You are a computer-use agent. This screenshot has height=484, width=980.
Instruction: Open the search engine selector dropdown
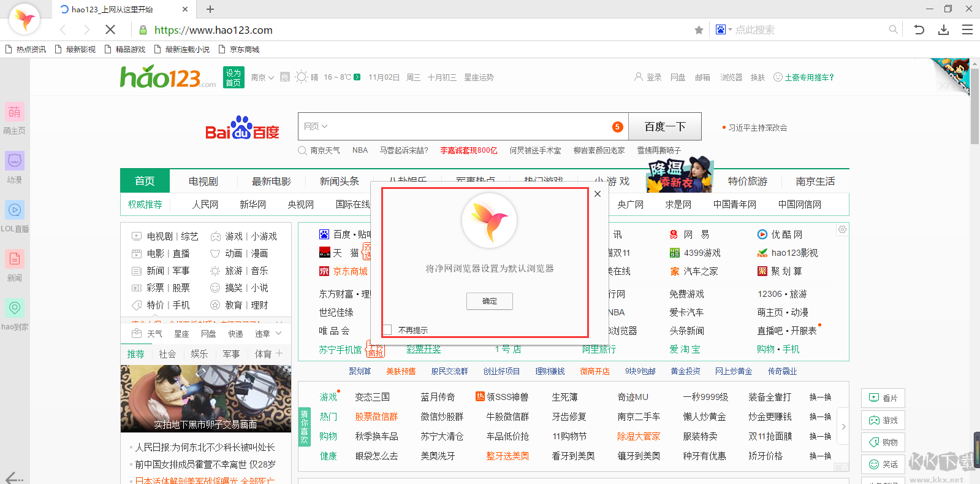[723, 29]
